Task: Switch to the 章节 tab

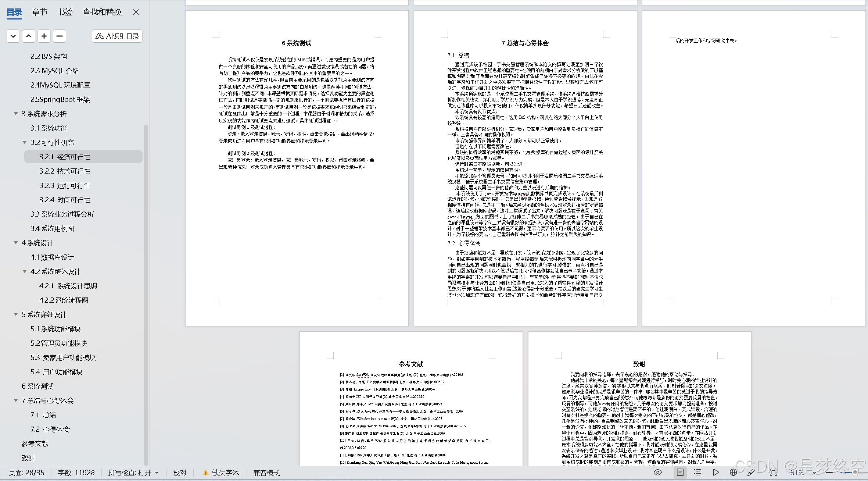Action: pos(40,12)
